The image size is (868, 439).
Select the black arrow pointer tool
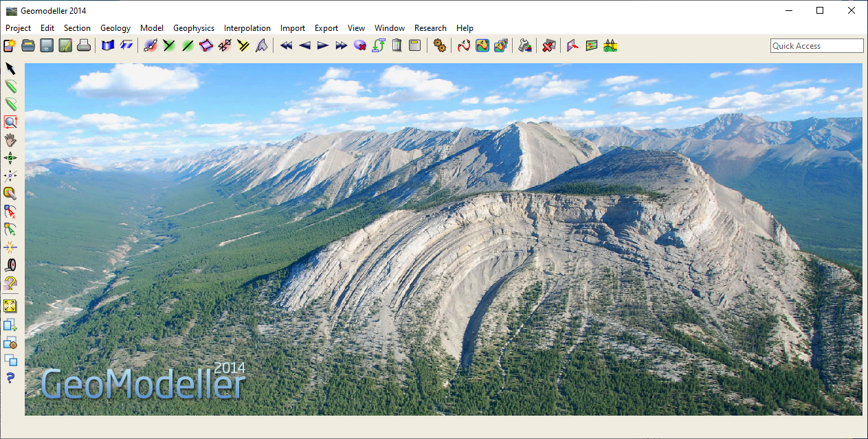pos(11,69)
